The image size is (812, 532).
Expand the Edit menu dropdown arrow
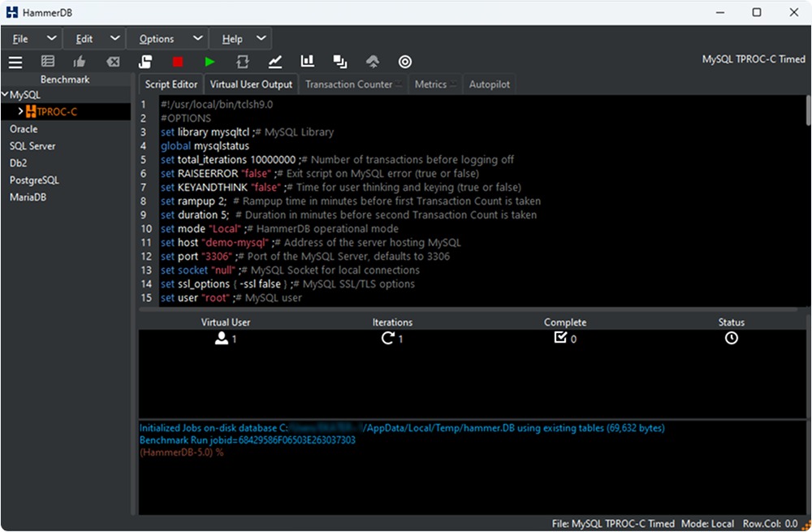(x=115, y=38)
